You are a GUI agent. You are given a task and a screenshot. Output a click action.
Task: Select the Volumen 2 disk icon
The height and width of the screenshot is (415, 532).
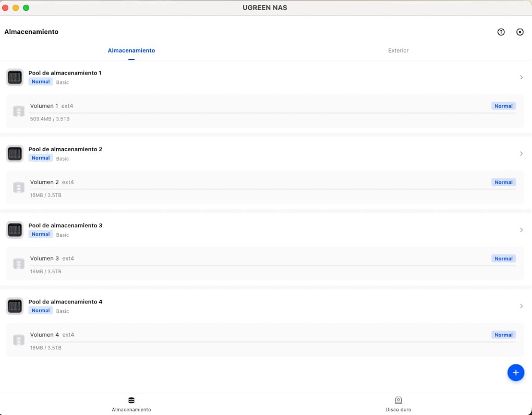pyautogui.click(x=19, y=188)
